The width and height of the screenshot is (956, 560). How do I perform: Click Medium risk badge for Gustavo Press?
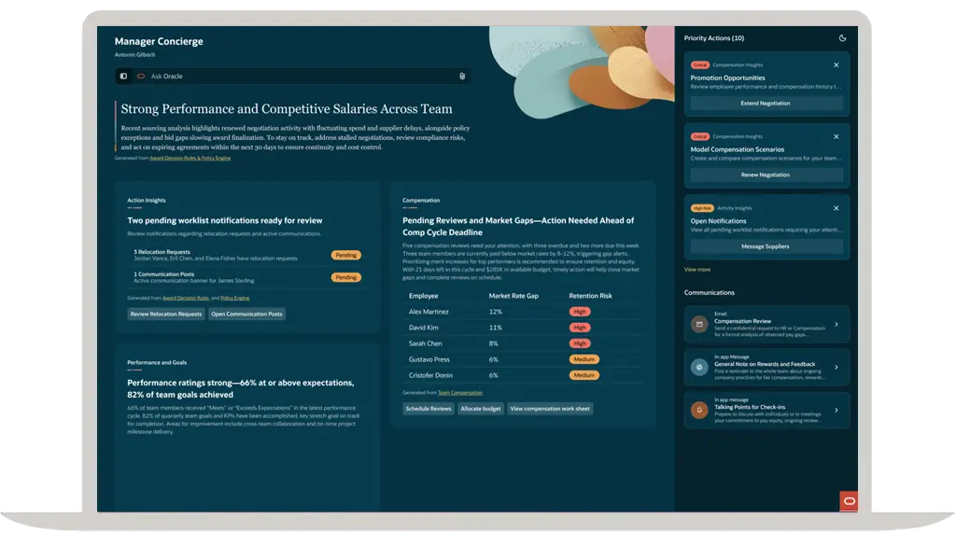583,359
